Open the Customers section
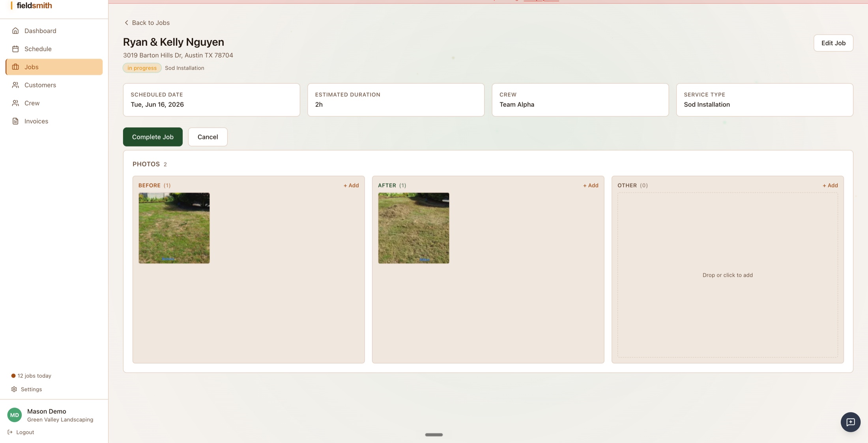868x443 pixels. click(x=54, y=85)
